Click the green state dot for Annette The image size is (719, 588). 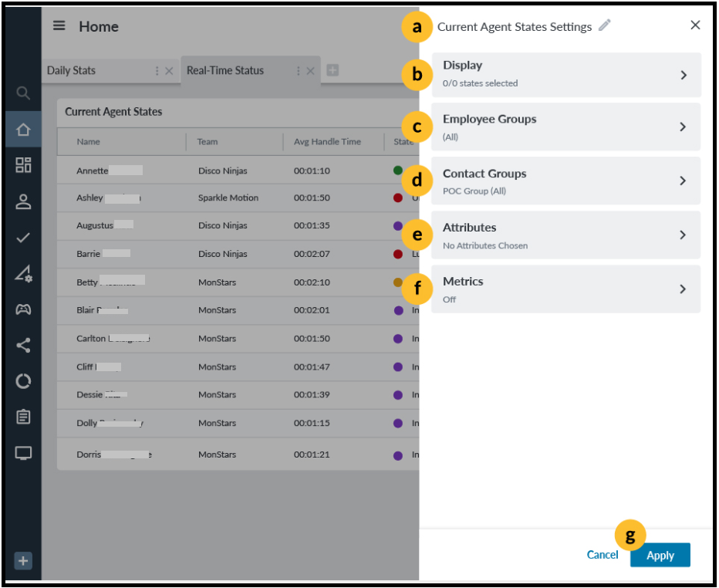[398, 171]
